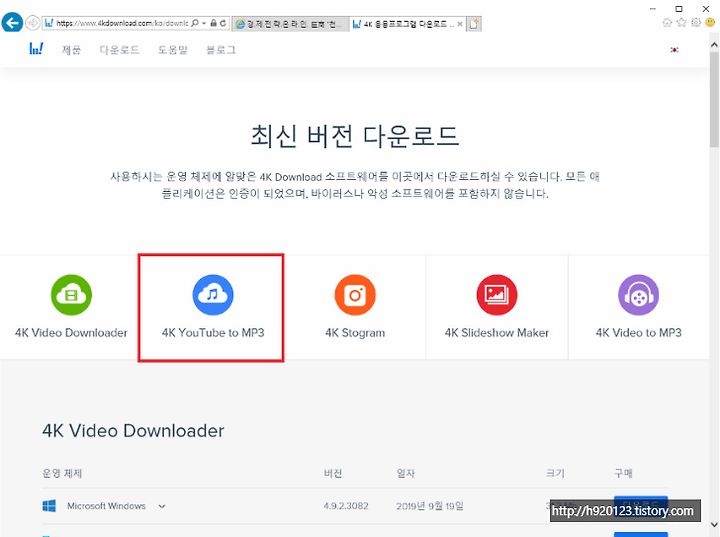Screen dimensions: 720x537
Task: Click the search magnifier in the address bar
Action: tap(195, 23)
